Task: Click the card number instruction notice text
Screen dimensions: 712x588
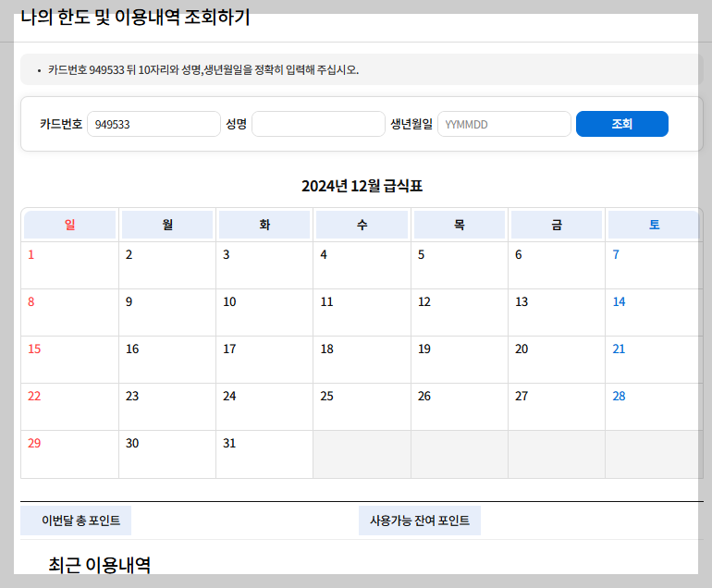Action: (203, 70)
